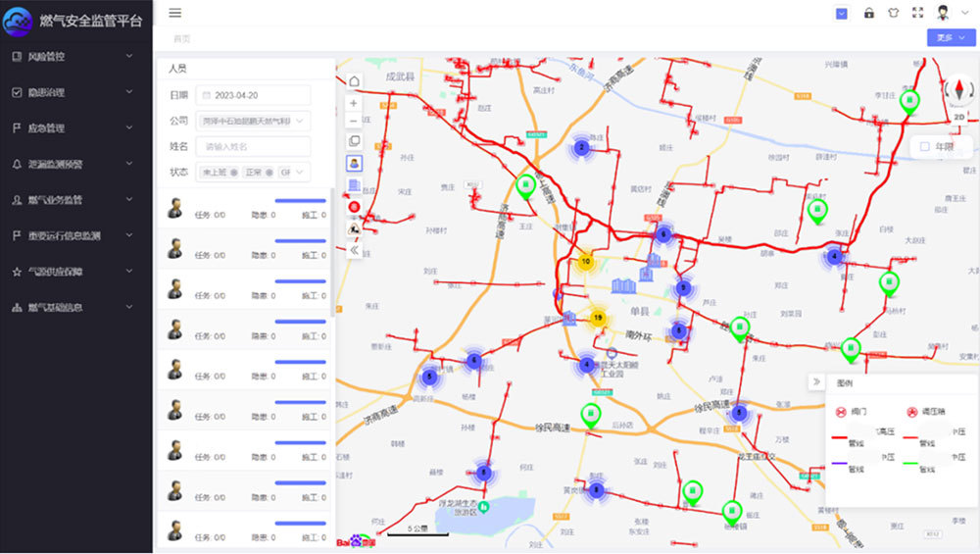The image size is (980, 554).
Task: Toggle the blue building layer icon in map toolbar
Action: (354, 185)
